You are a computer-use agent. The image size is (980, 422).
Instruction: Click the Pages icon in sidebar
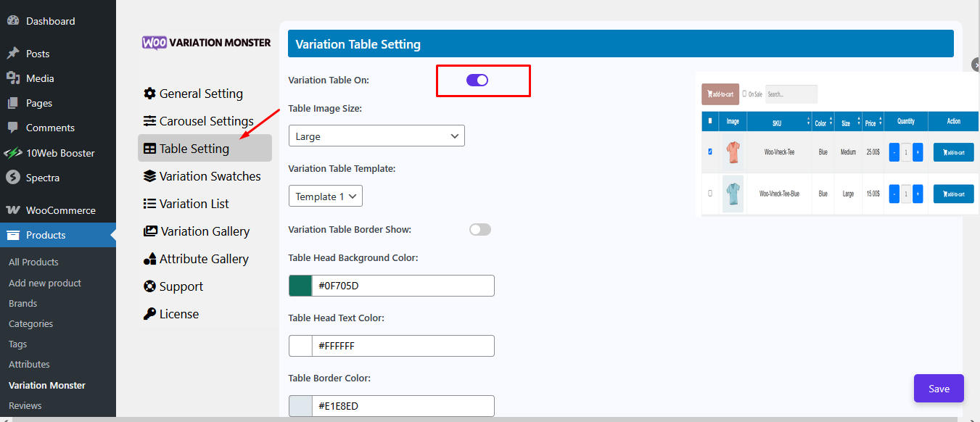pyautogui.click(x=12, y=103)
